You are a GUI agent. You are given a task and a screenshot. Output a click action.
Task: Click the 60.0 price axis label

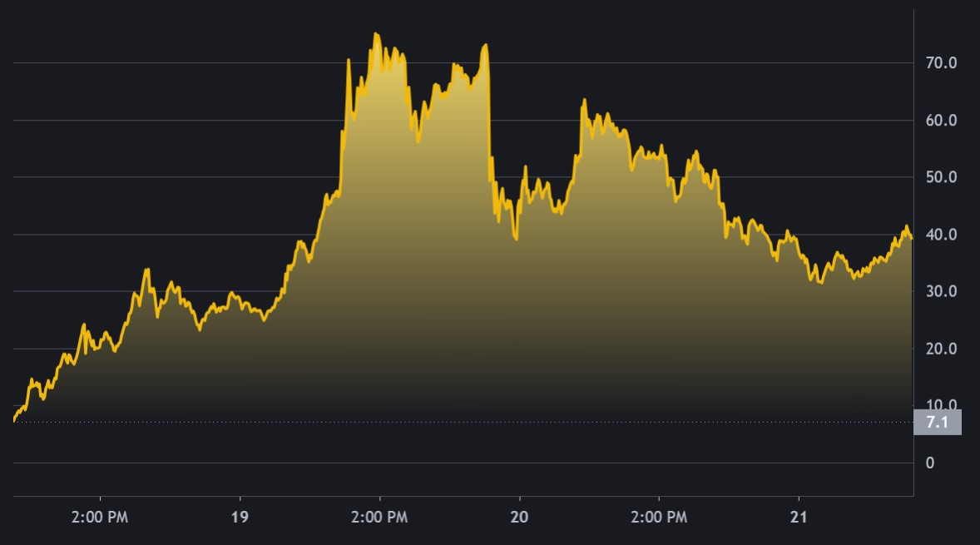click(940, 121)
